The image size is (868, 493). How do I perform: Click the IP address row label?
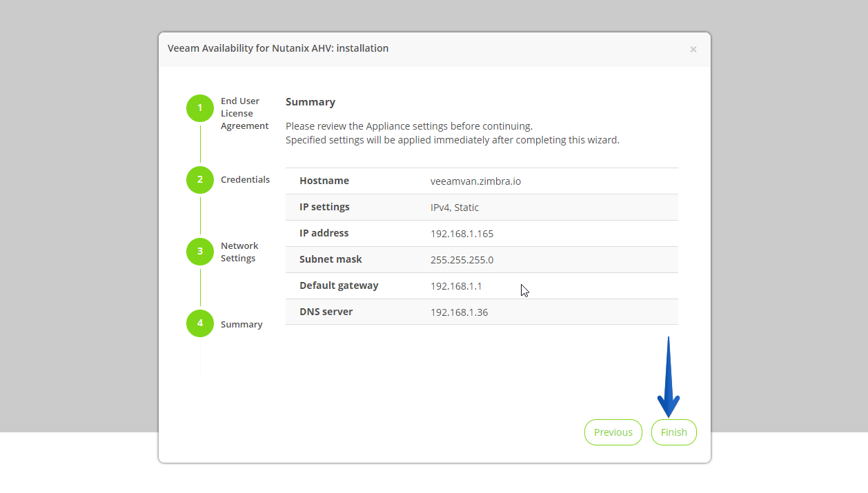pos(324,233)
